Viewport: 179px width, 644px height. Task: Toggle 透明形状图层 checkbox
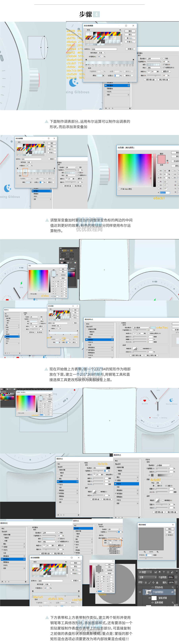[x=108, y=549]
